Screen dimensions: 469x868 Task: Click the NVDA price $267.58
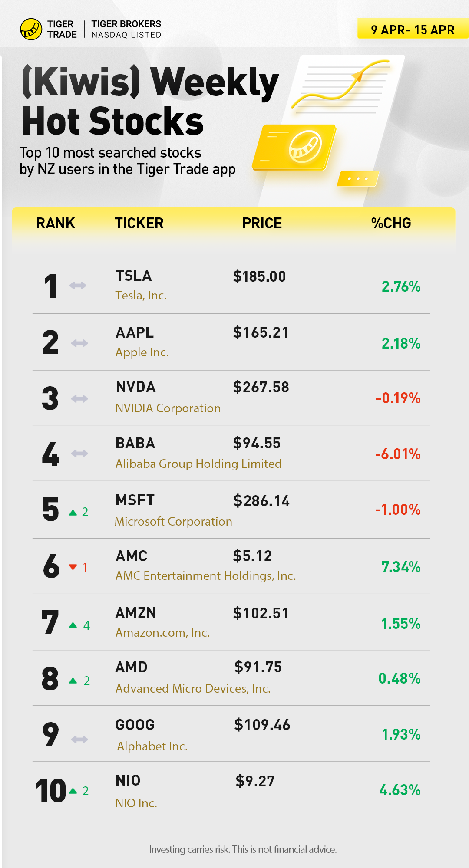[x=261, y=387]
